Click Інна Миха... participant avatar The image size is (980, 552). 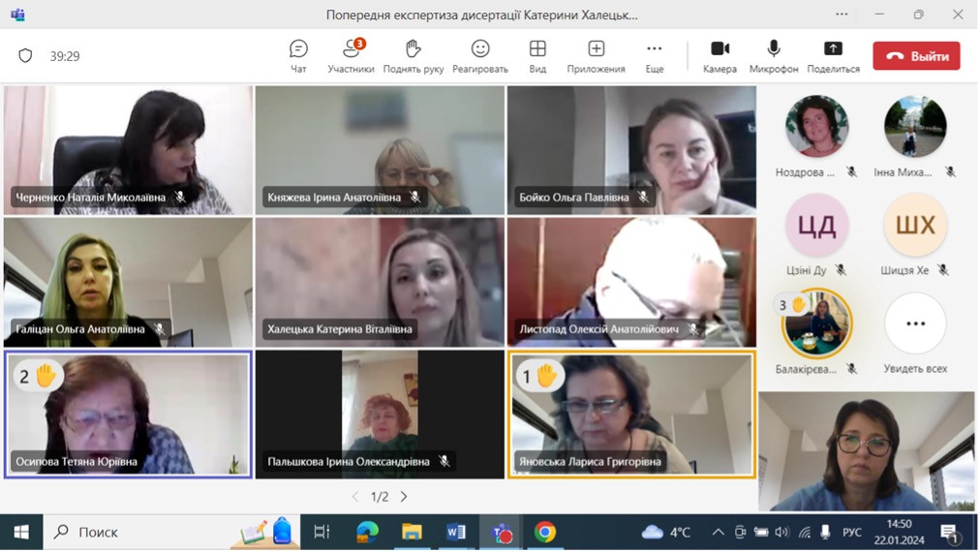pos(915,126)
